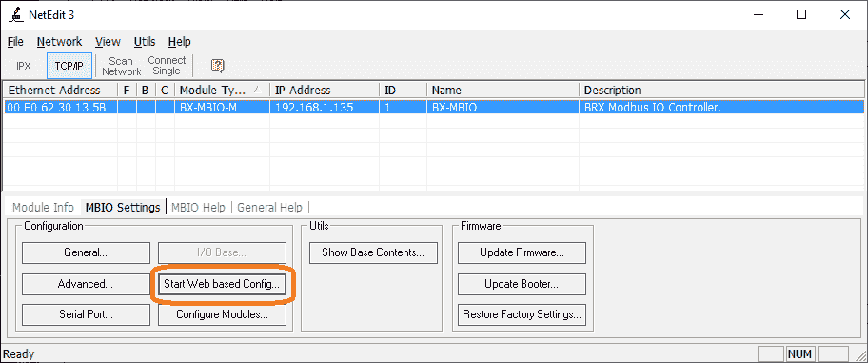
Task: Open the File menu
Action: (x=15, y=42)
